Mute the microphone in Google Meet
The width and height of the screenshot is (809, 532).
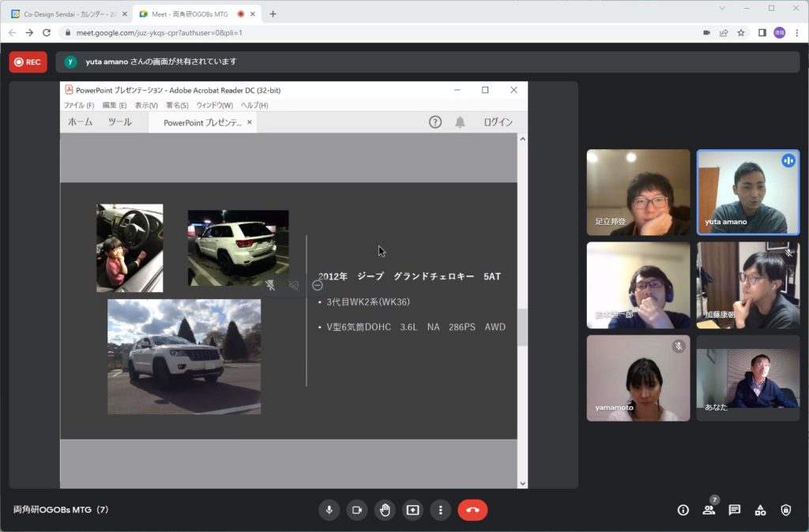(329, 510)
